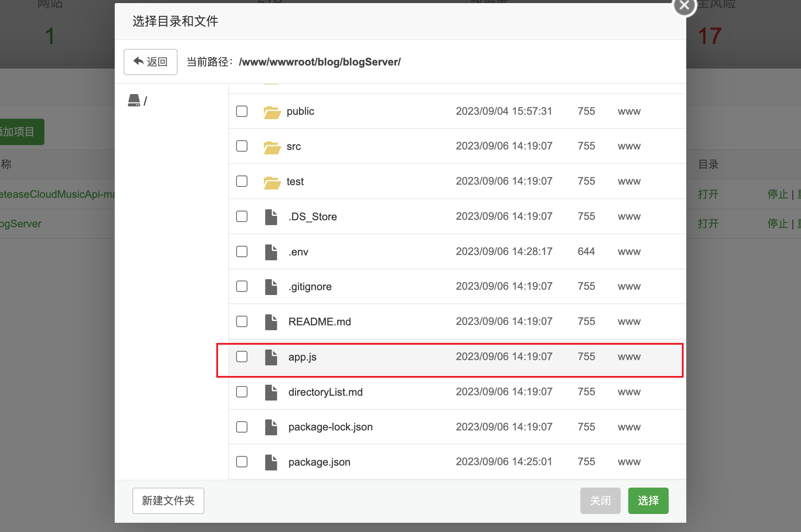The height and width of the screenshot is (532, 801).
Task: Create a folder with 新建文件夹
Action: (168, 501)
